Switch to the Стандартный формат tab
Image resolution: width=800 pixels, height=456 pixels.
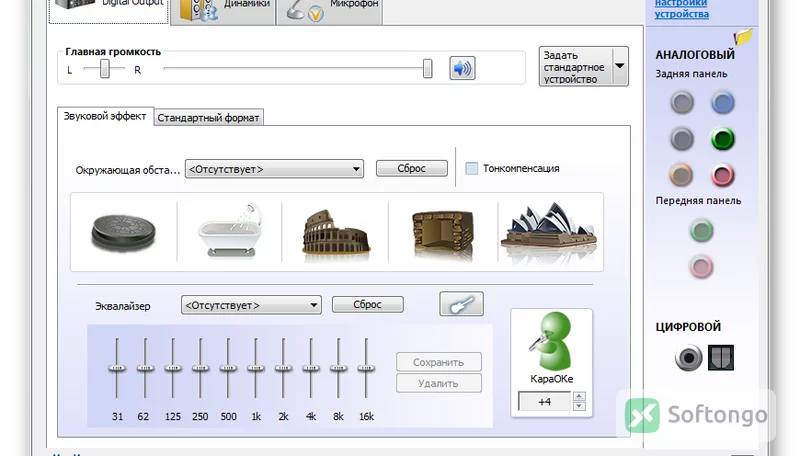coord(208,118)
